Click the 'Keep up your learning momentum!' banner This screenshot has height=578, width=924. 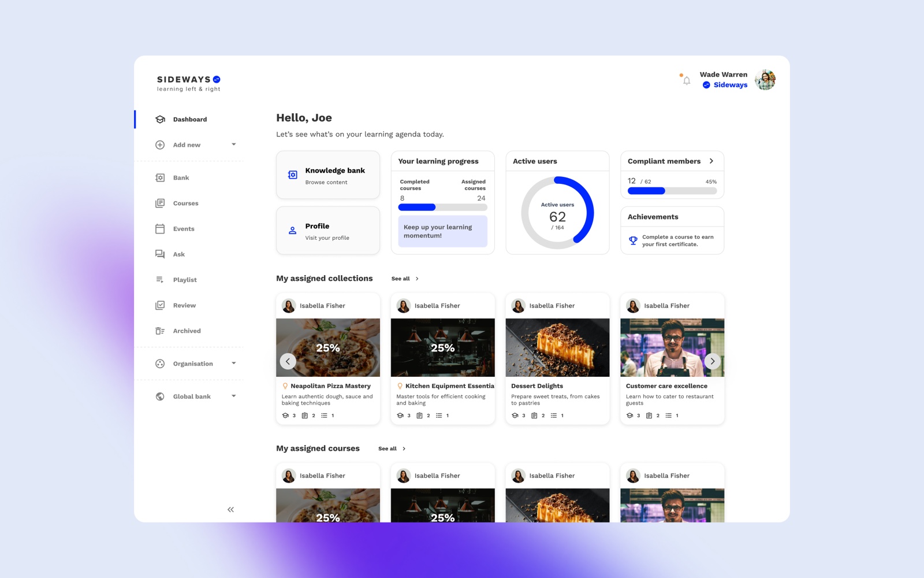pos(443,231)
